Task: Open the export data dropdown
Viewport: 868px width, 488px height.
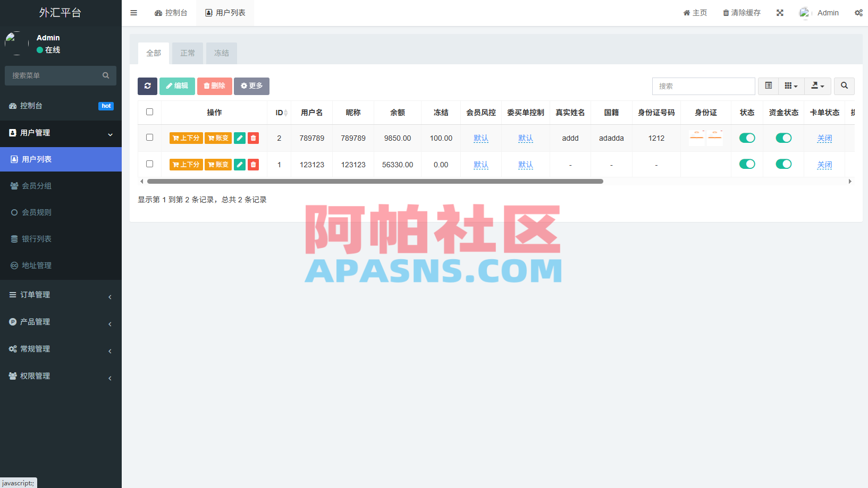Action: [x=818, y=86]
